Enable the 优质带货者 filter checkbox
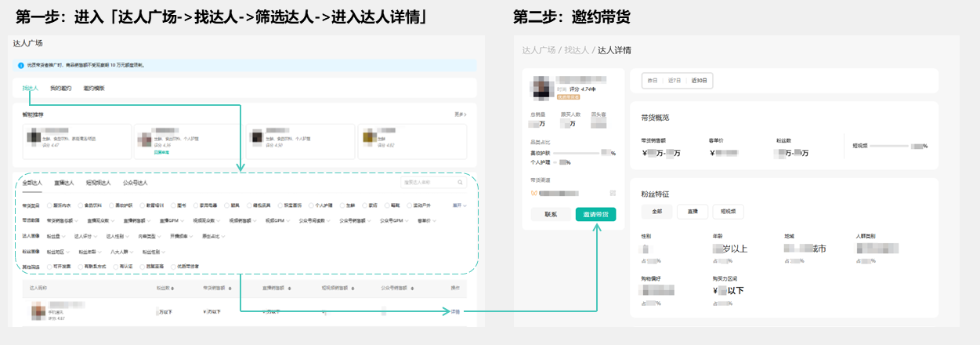 173,266
